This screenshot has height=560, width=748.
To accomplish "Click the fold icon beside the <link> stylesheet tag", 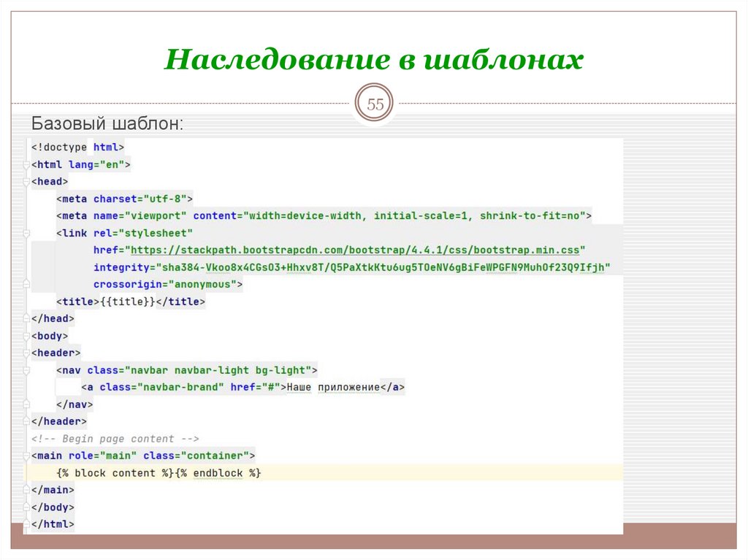I will tap(27, 233).
